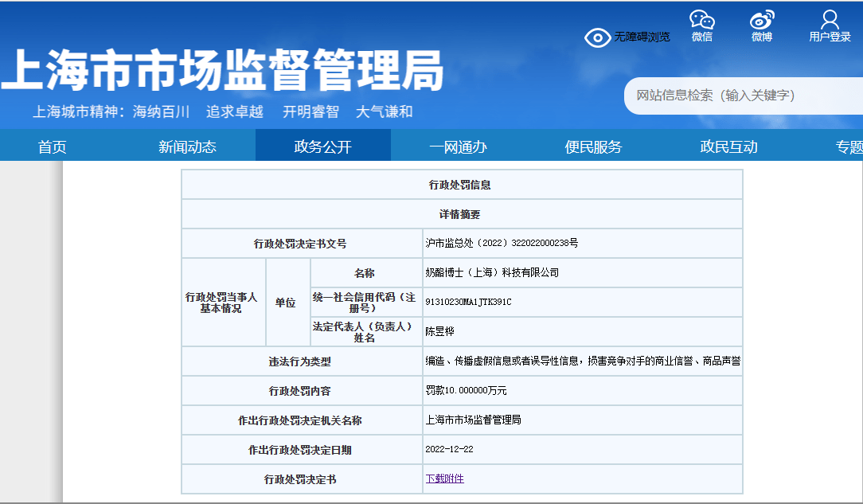
Task: Open the 新闻动态 navigation tab
Action: tap(187, 147)
